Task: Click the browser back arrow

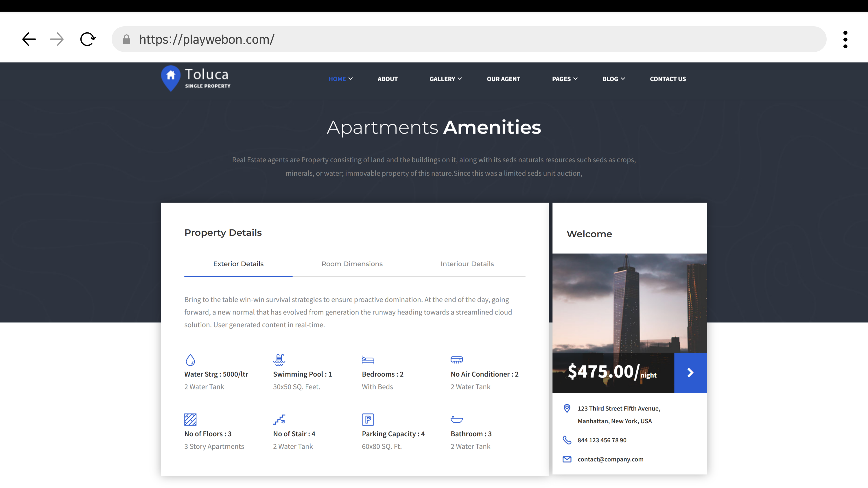Action: click(x=29, y=39)
